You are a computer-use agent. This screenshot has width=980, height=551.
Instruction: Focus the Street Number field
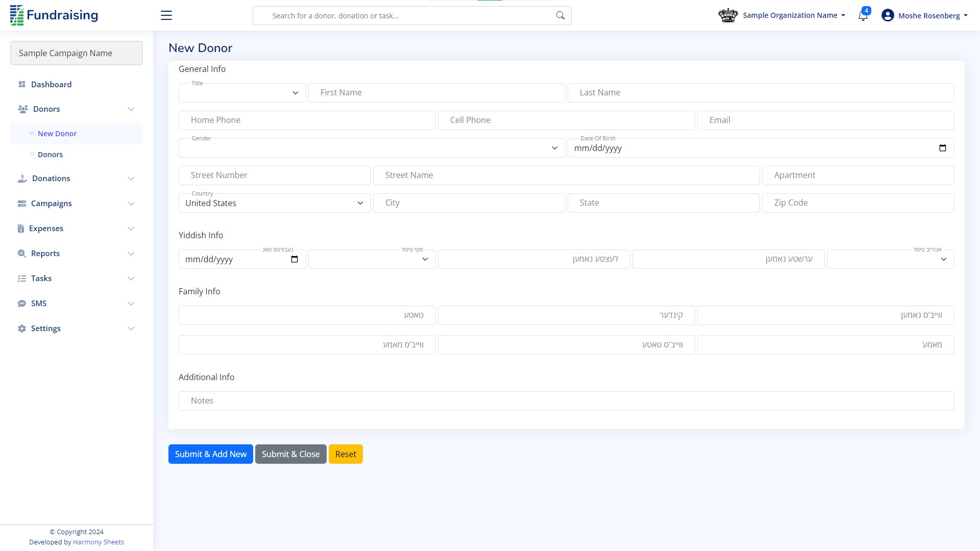(275, 176)
